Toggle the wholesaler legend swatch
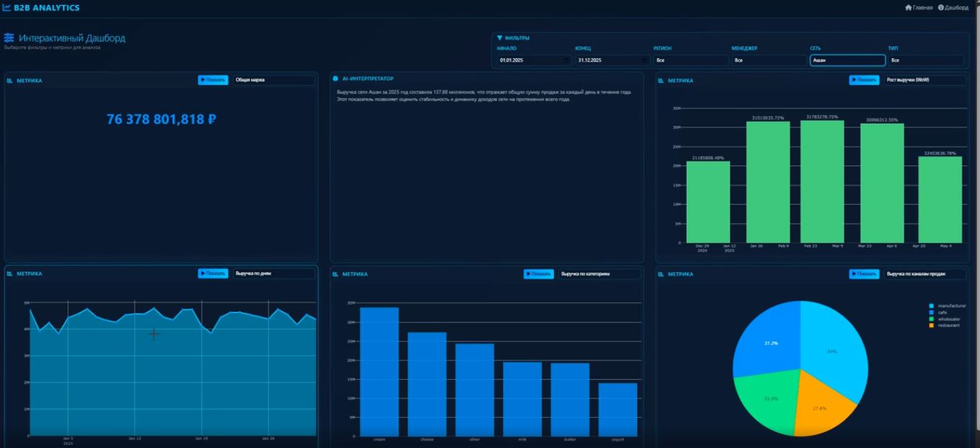This screenshot has height=448, width=980. pyautogui.click(x=932, y=319)
